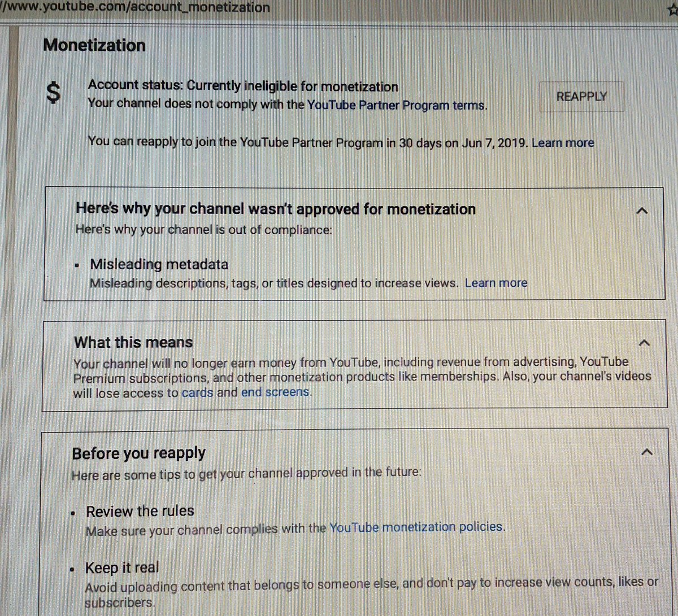This screenshot has width=678, height=616.
Task: Click the 'Misleading metadata' reason heading
Action: coord(159,264)
